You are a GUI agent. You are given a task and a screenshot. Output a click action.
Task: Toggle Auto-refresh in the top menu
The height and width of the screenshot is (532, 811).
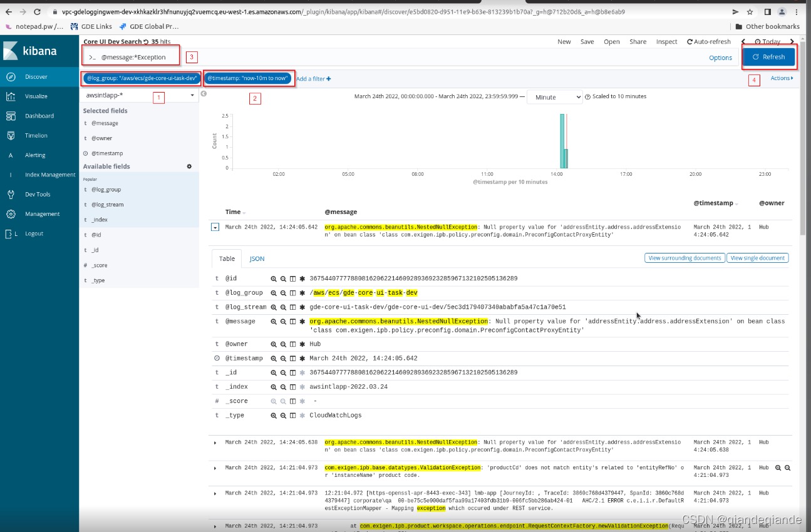(x=709, y=42)
